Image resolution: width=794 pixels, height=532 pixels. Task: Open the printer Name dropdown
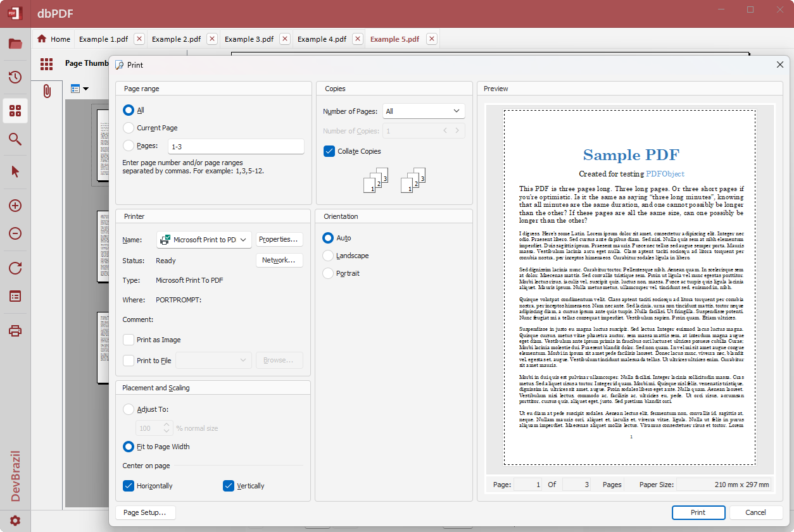click(204, 240)
